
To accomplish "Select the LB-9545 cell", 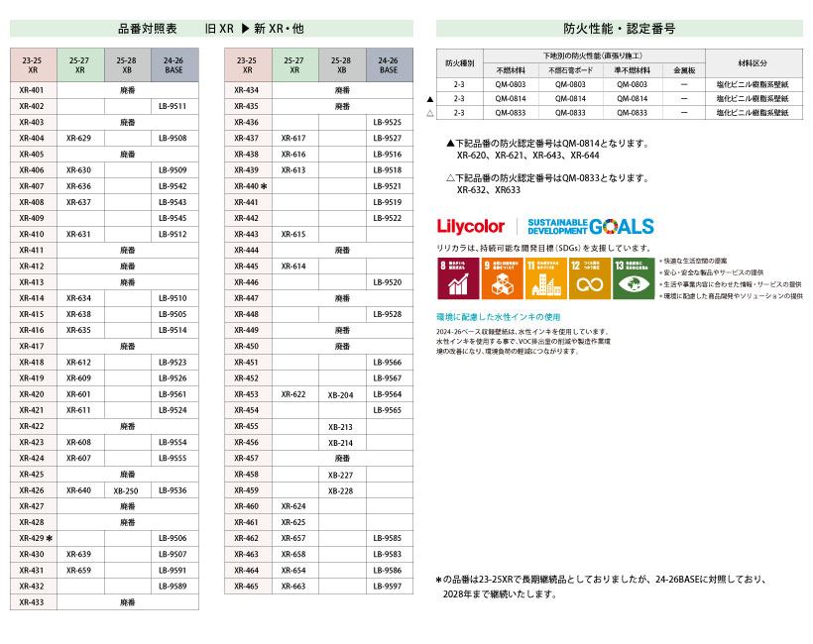I will point(173,218).
